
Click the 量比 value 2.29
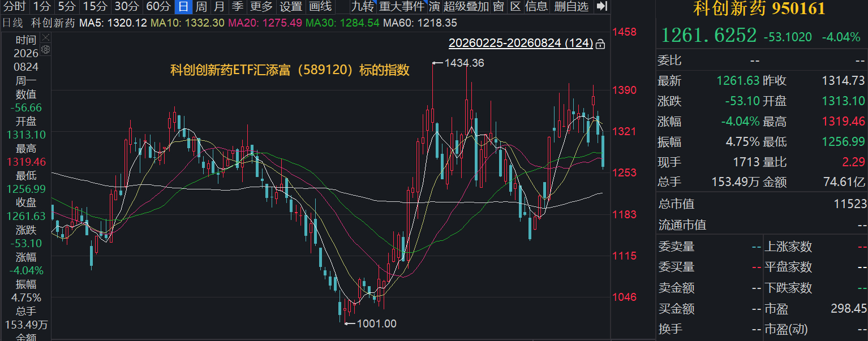pyautogui.click(x=854, y=162)
